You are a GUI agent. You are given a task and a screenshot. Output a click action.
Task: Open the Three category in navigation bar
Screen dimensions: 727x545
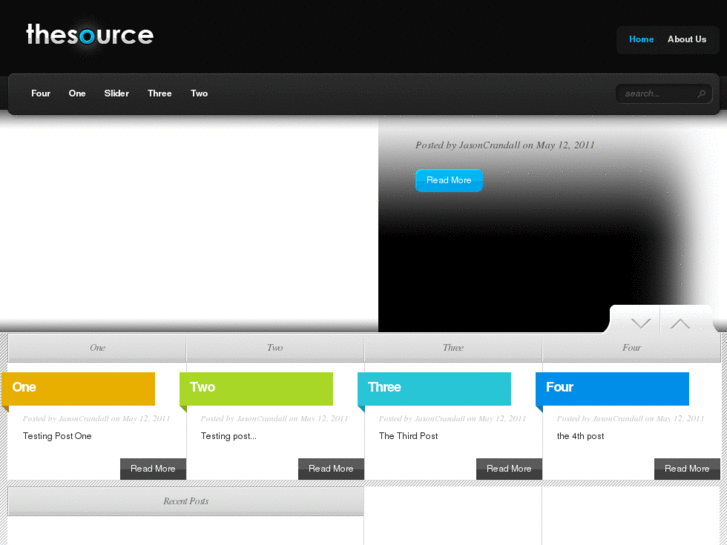(159, 93)
